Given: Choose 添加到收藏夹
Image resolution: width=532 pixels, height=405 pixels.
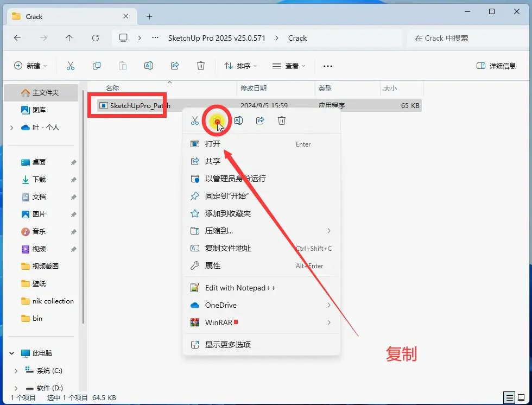Looking at the screenshot, I should point(261,213).
